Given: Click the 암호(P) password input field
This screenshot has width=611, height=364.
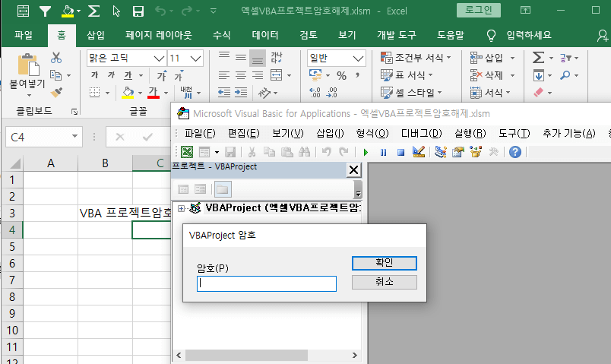Looking at the screenshot, I should point(267,283).
